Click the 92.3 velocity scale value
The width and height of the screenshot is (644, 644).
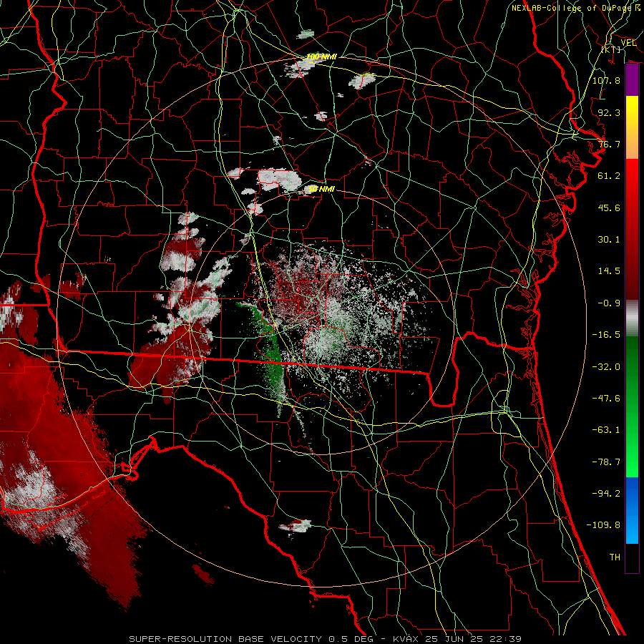(609, 112)
